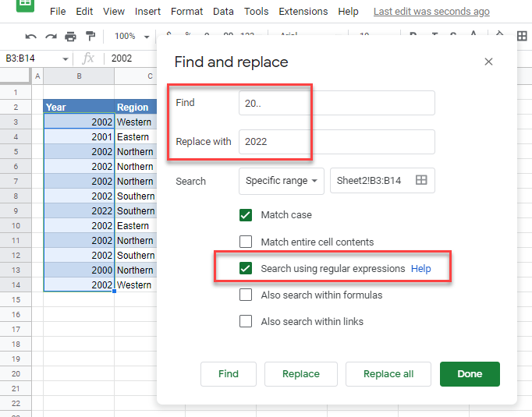Select the Paint format tool
Viewport: 532px width, 417px height.
coord(90,37)
